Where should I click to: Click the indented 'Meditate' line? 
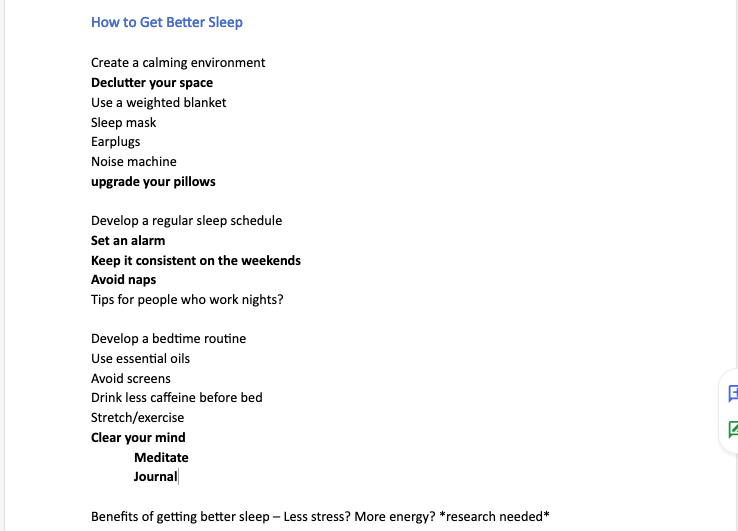[x=161, y=458]
